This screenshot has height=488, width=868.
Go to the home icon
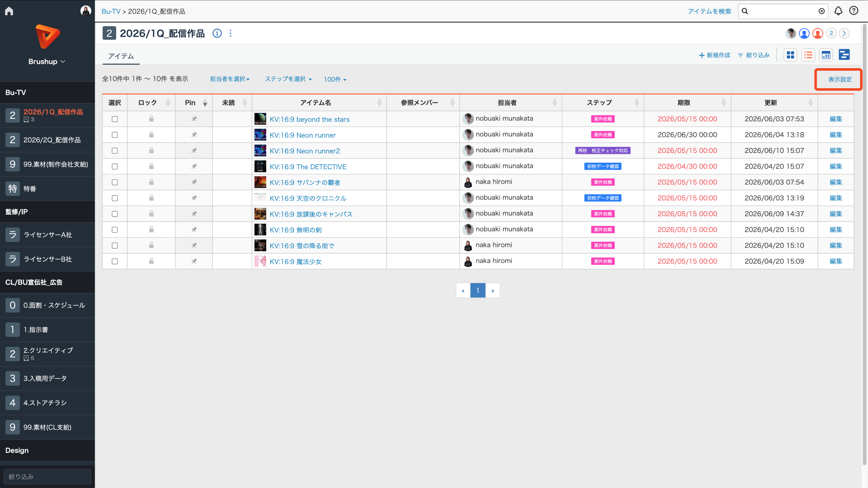pyautogui.click(x=9, y=11)
